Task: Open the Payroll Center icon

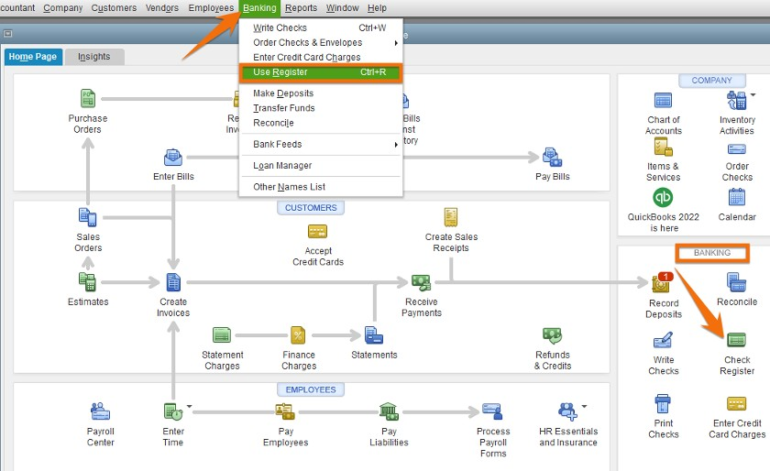Action: tap(100, 412)
